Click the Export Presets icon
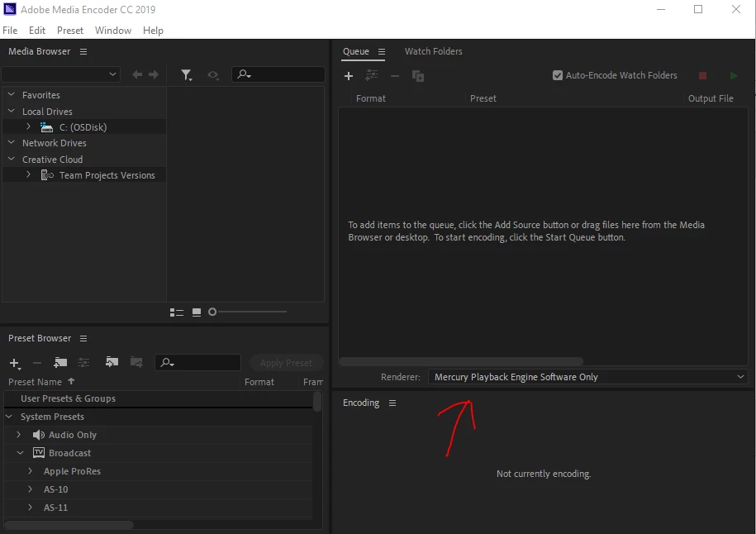 (137, 362)
